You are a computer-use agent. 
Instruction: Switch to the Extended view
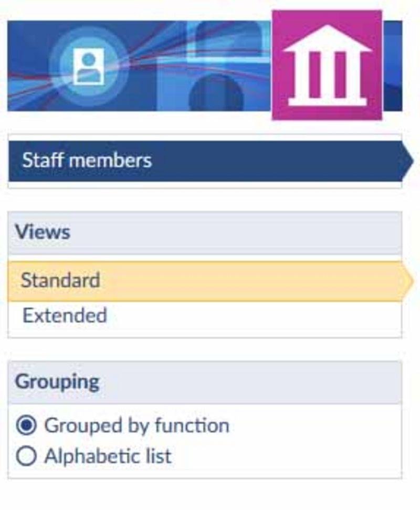pos(205,316)
